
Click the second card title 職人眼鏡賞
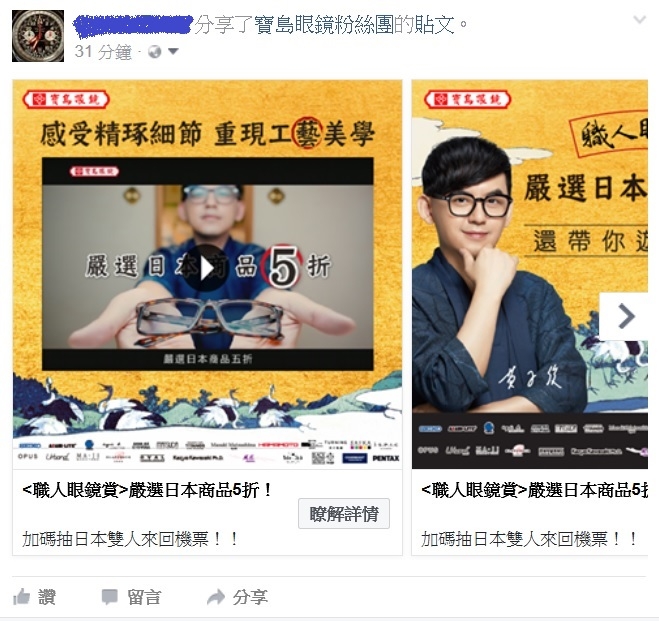pyautogui.click(x=534, y=490)
